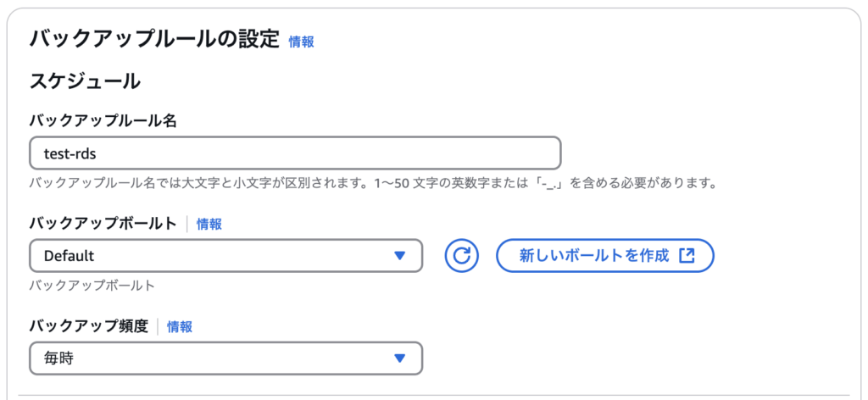The image size is (868, 400).
Task: Click the blue triangle arrow in Default dropdown
Action: pyautogui.click(x=400, y=256)
